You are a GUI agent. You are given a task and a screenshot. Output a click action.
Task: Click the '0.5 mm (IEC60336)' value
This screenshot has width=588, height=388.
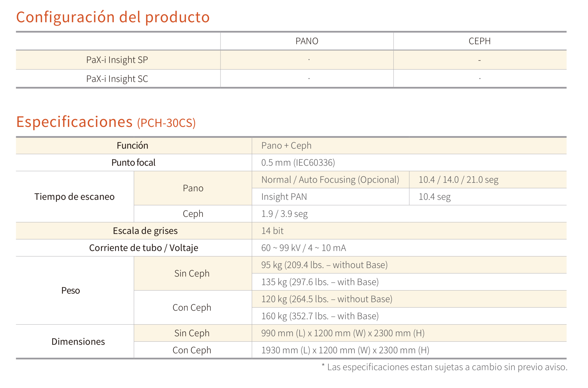pos(298,163)
